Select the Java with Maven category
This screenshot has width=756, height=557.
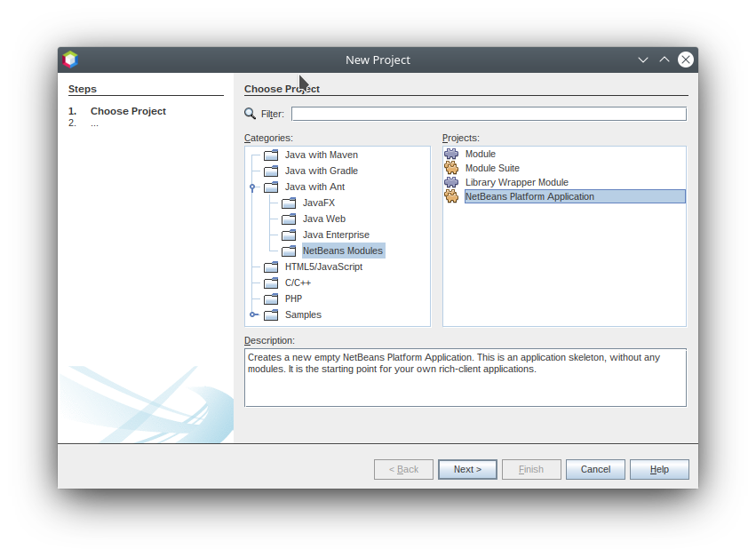click(x=321, y=155)
